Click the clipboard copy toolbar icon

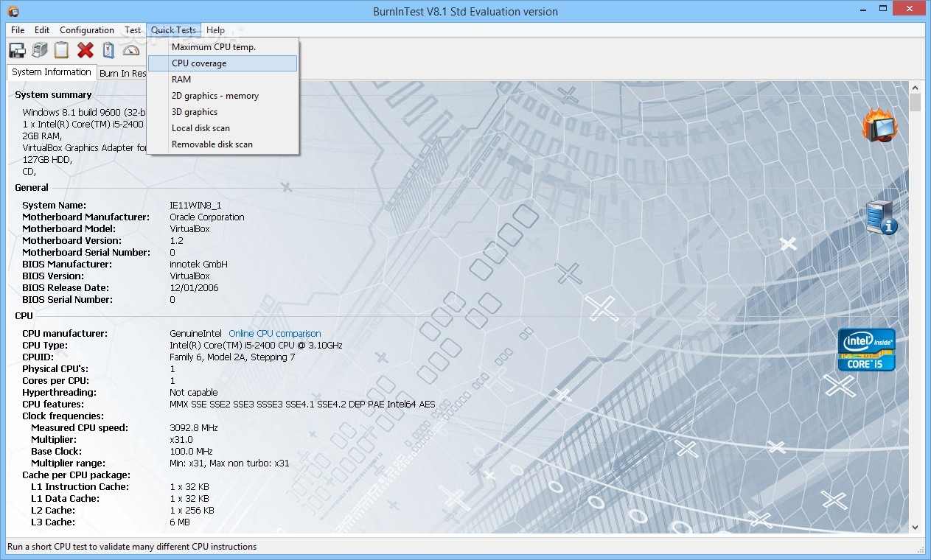click(62, 50)
